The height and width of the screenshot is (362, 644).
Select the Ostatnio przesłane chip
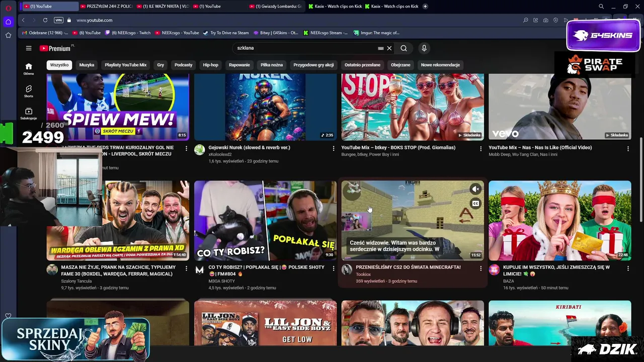pos(362,65)
